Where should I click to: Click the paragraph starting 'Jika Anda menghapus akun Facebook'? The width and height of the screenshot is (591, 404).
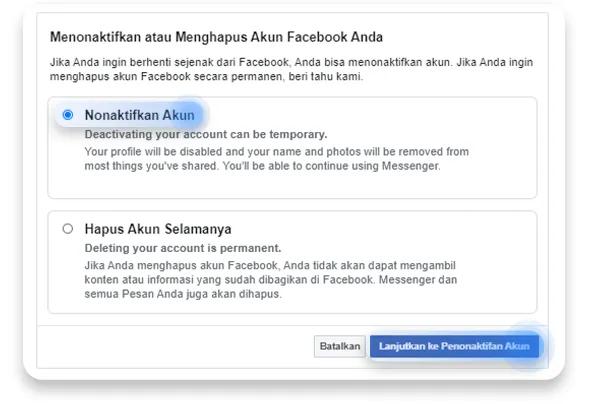[271, 280]
